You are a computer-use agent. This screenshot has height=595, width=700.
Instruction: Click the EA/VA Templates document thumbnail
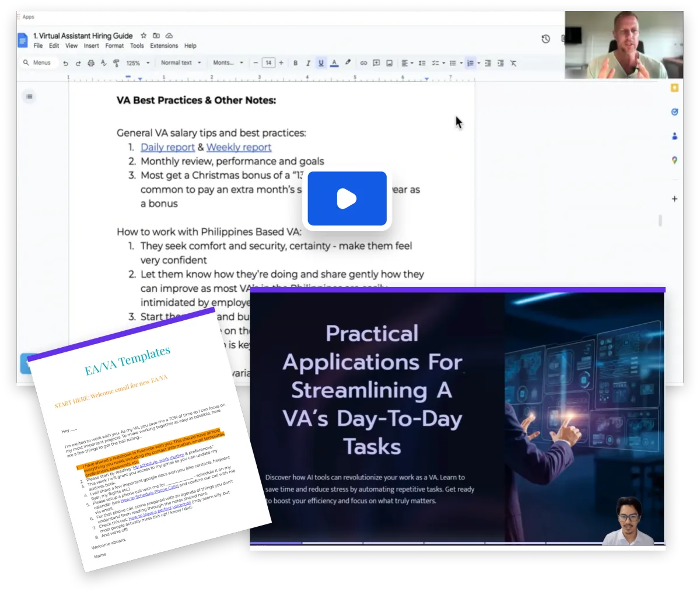pyautogui.click(x=150, y=440)
